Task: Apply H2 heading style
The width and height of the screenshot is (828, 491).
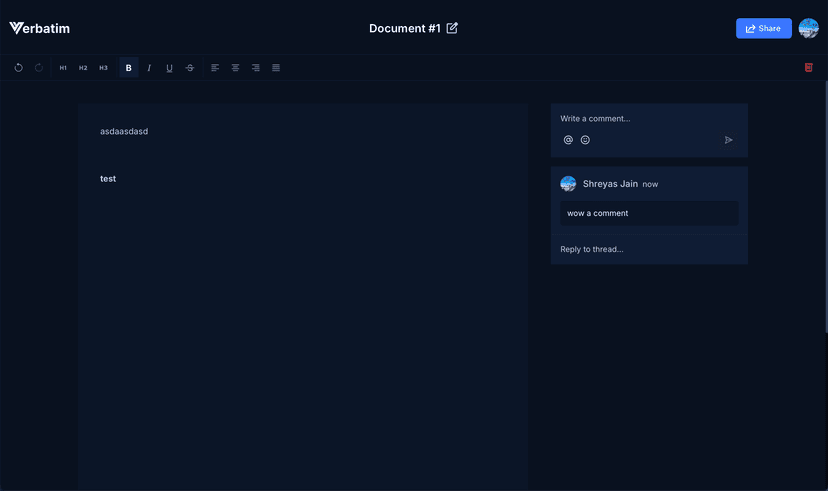Action: (x=83, y=68)
